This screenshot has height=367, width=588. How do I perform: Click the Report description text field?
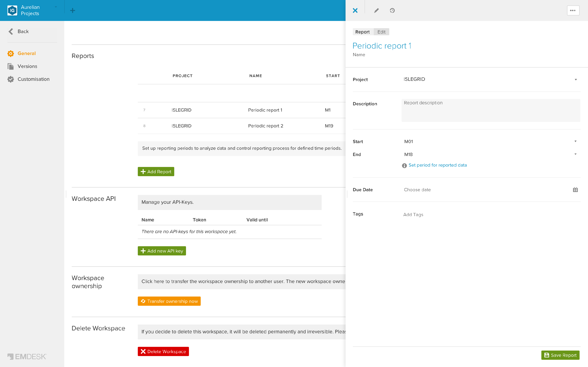click(x=491, y=110)
